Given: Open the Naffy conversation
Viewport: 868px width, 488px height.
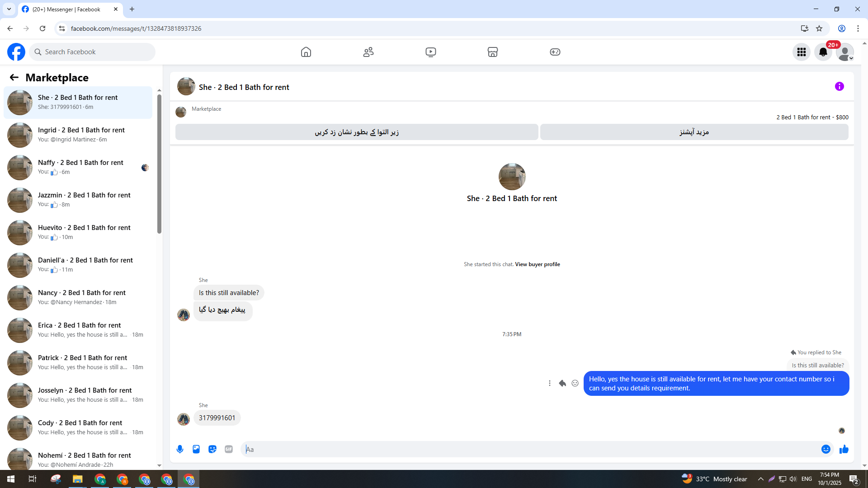Looking at the screenshot, I should 78,167.
